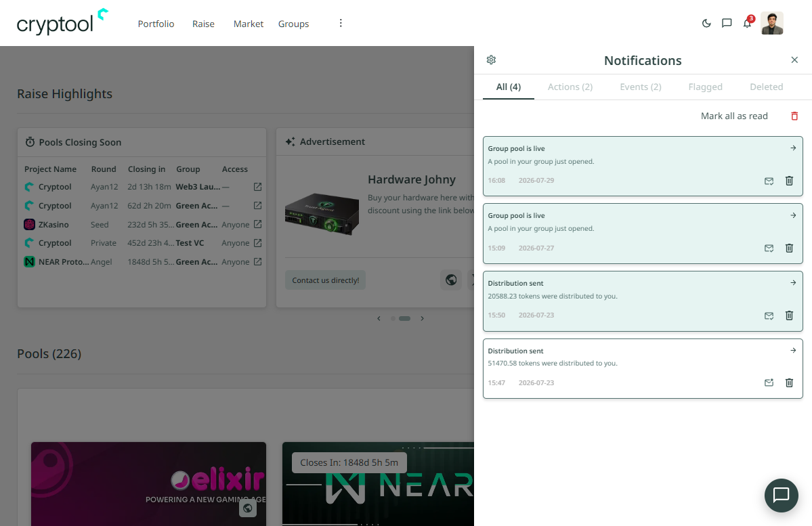Toggle dark mode moon icon

point(706,23)
